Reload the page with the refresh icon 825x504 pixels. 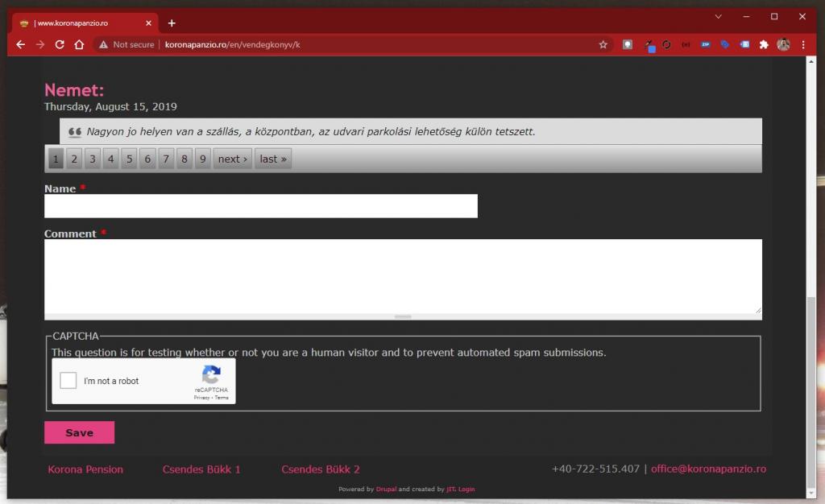click(x=60, y=45)
